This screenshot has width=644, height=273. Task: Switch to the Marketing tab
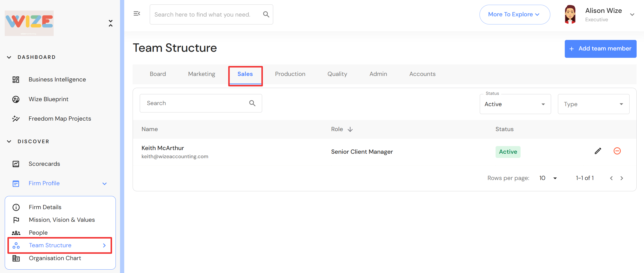[202, 74]
